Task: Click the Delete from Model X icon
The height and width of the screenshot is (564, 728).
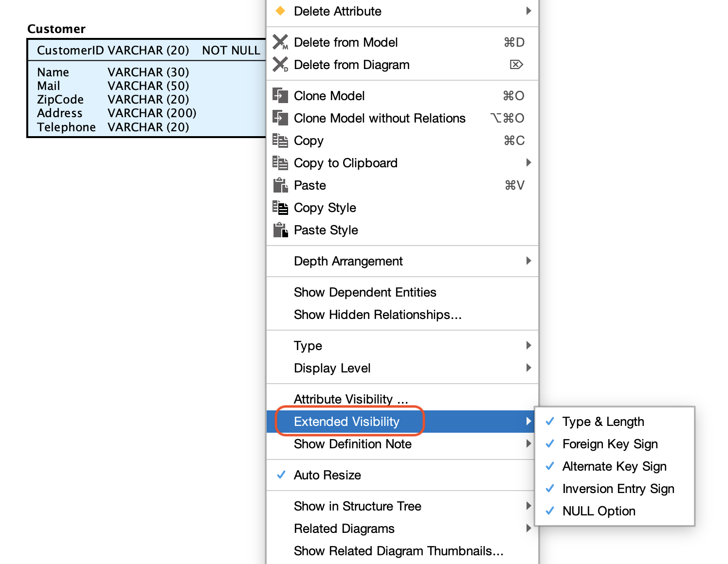Action: (x=280, y=42)
